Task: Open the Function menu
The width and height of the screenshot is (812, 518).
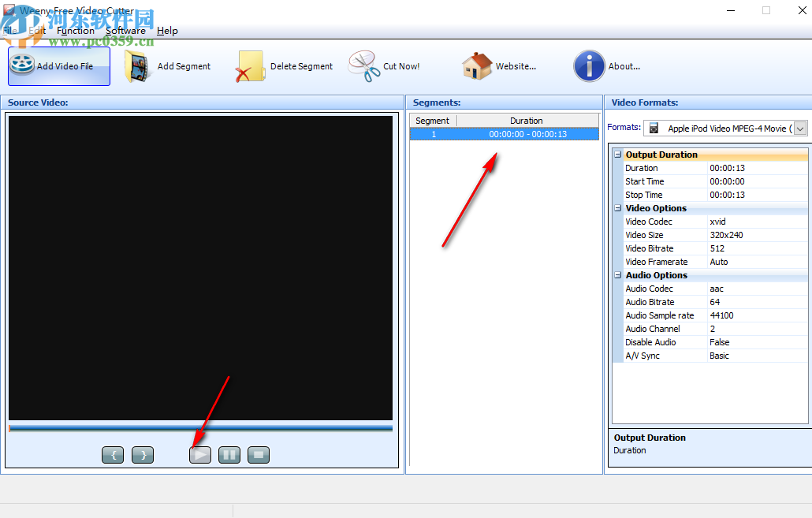Action: pos(76,30)
